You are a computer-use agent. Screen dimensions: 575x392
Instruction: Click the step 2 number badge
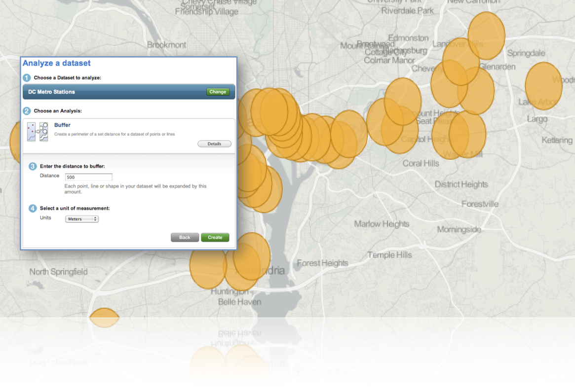pos(27,111)
